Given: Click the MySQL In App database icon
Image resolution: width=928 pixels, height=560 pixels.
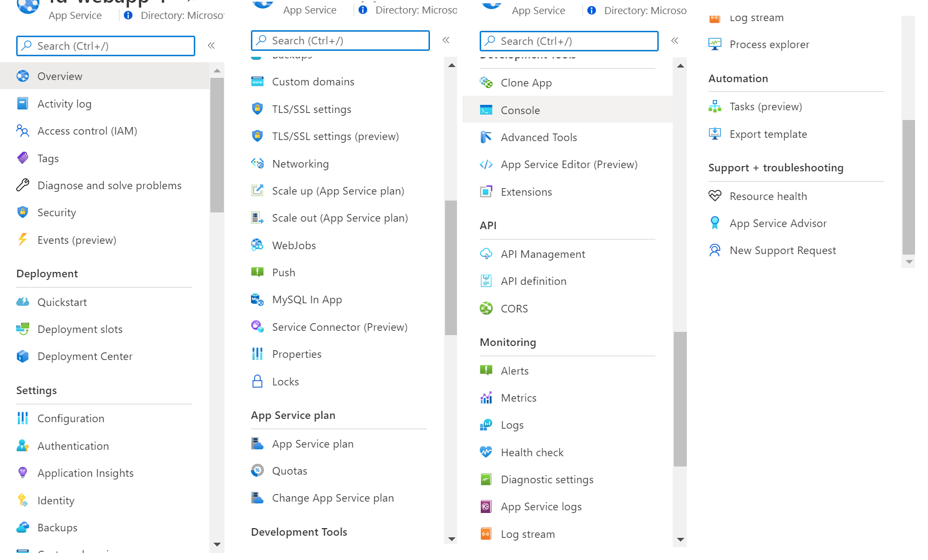Looking at the screenshot, I should pyautogui.click(x=257, y=299).
